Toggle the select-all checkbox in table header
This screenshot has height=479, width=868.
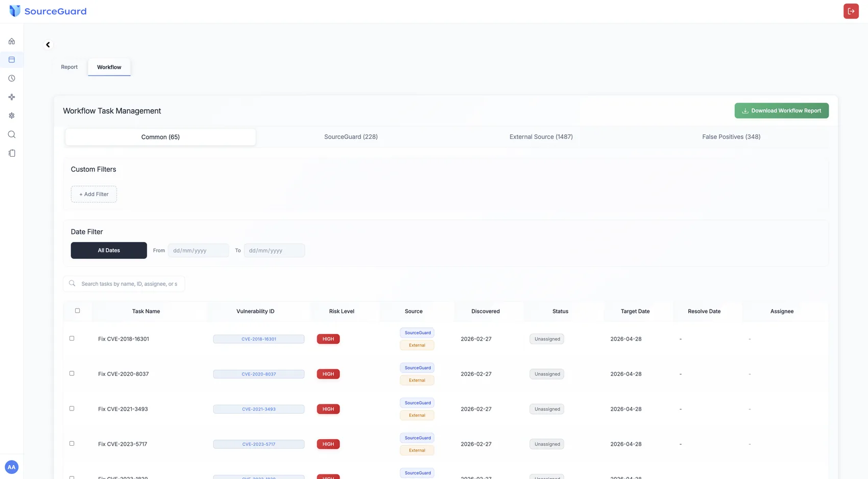click(78, 310)
